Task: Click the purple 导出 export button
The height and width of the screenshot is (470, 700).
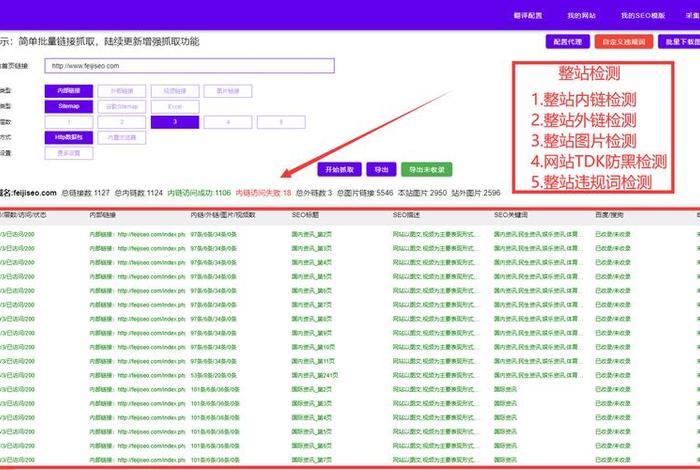Action: point(381,170)
